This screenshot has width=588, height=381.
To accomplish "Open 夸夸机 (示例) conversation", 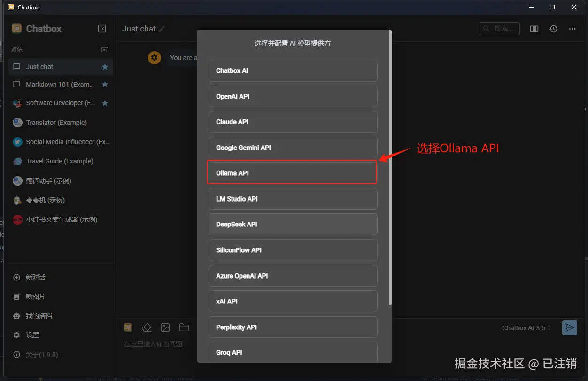I will pyautogui.click(x=61, y=200).
